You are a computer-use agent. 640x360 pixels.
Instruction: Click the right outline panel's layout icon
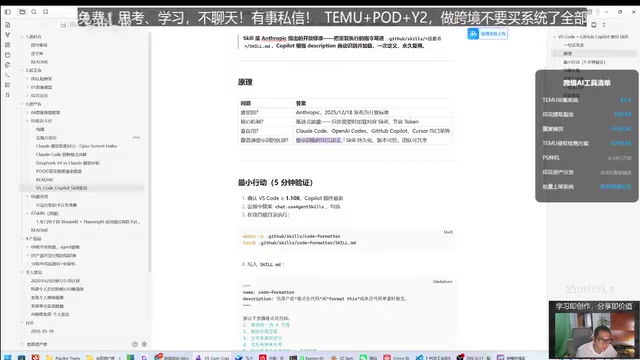click(x=593, y=25)
